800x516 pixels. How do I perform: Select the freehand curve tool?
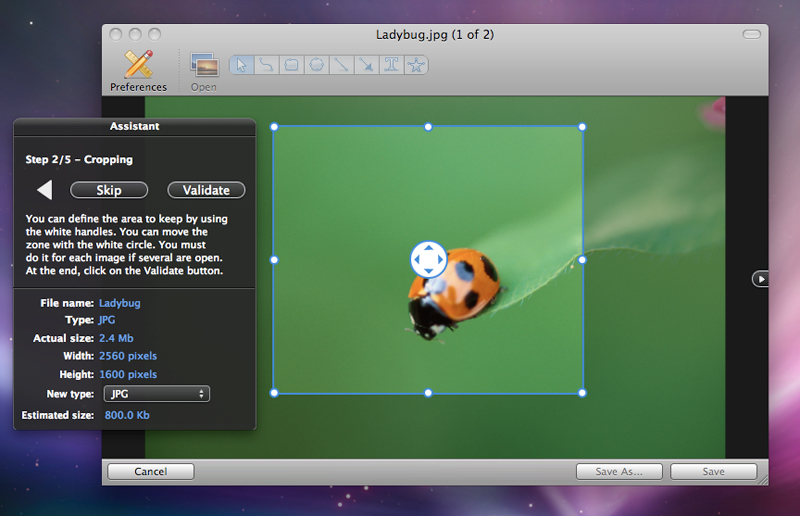click(x=266, y=65)
